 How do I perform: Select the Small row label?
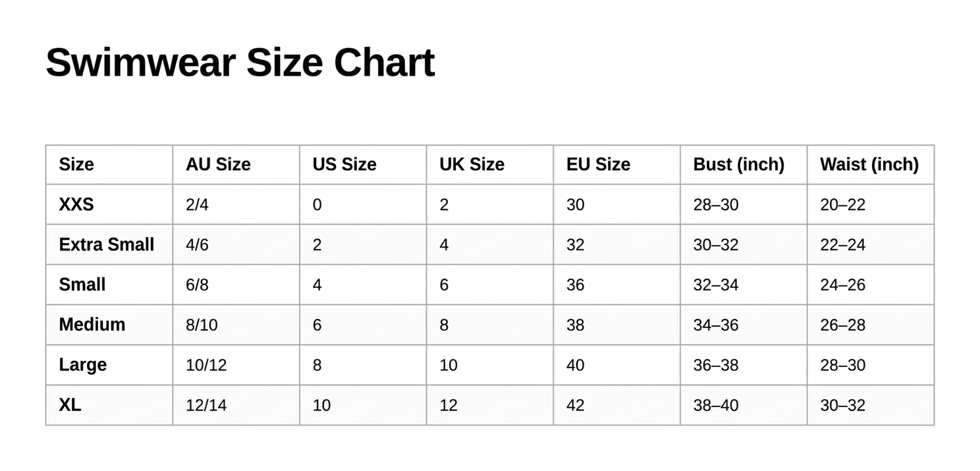pyautogui.click(x=82, y=285)
